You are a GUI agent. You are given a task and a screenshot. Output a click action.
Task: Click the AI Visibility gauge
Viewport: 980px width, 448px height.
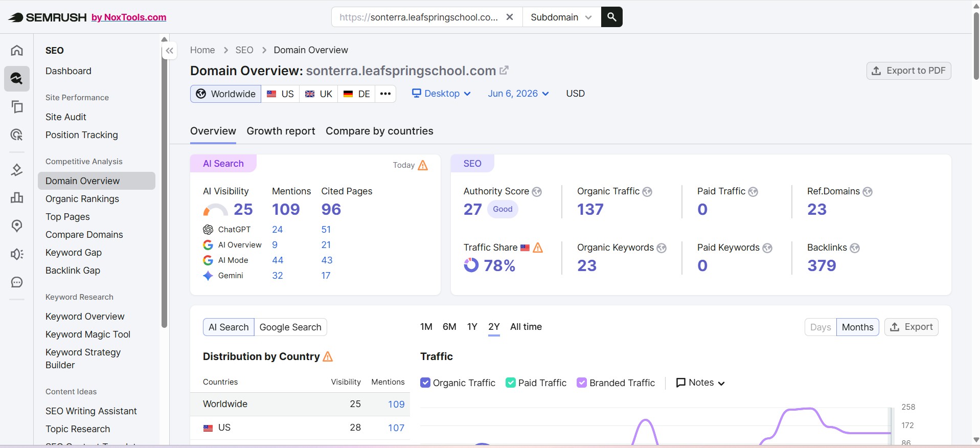click(x=215, y=210)
